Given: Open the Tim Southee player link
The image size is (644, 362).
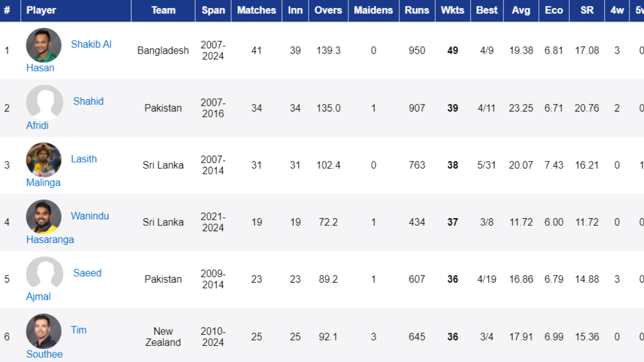Looking at the screenshot, I should (78, 330).
